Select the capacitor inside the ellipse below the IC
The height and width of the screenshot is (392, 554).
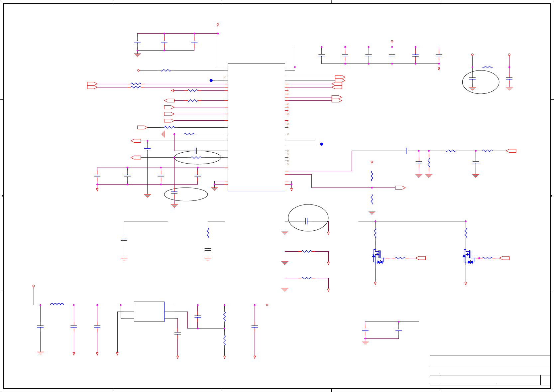(174, 192)
